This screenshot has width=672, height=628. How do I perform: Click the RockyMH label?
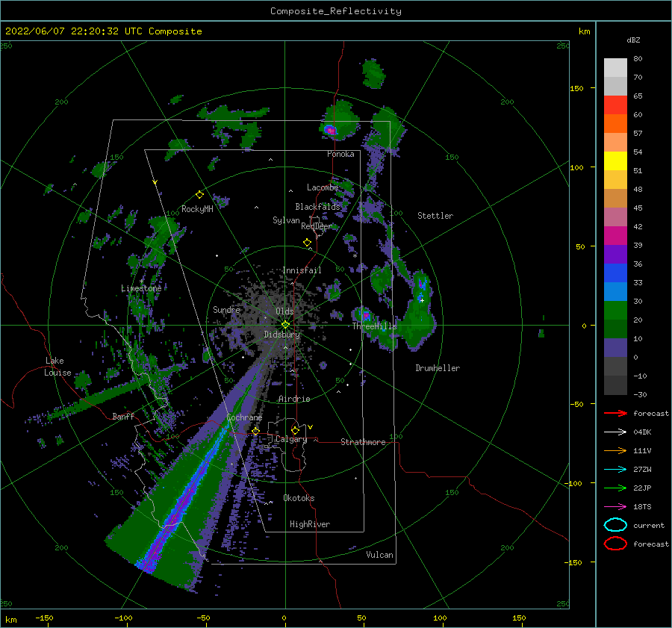[197, 209]
